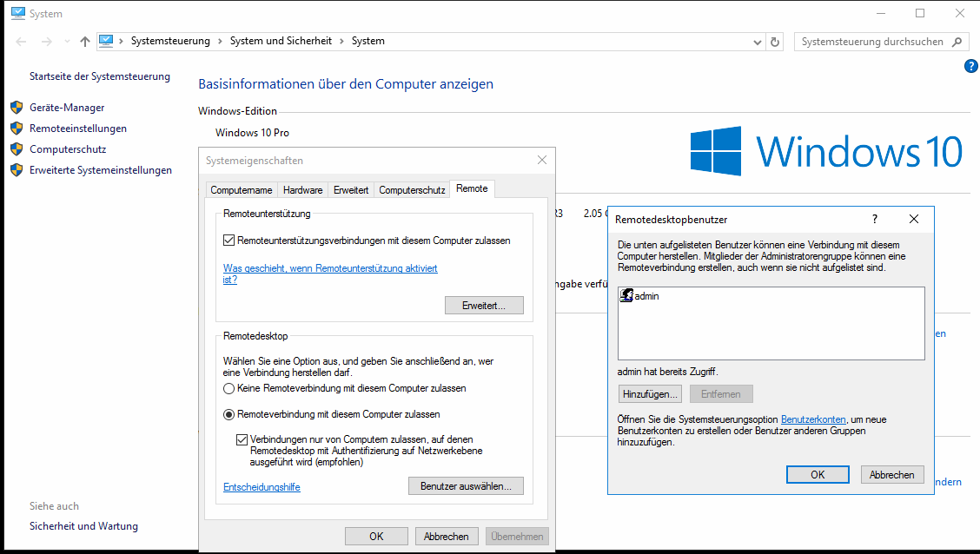Open Startseite der Systemsteuerung link

click(x=100, y=76)
